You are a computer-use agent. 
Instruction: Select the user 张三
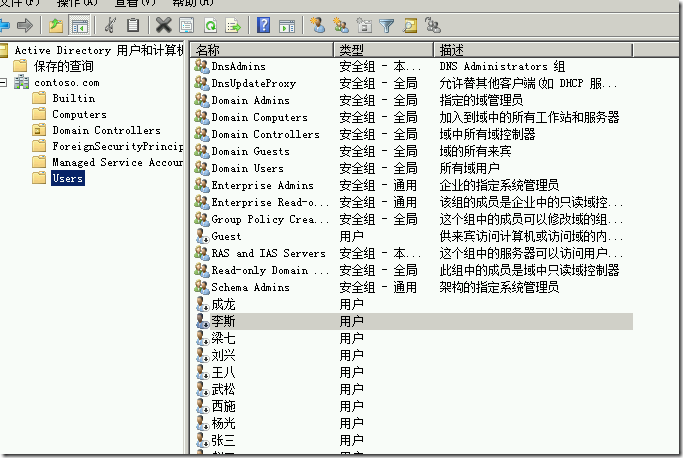[x=413, y=440]
